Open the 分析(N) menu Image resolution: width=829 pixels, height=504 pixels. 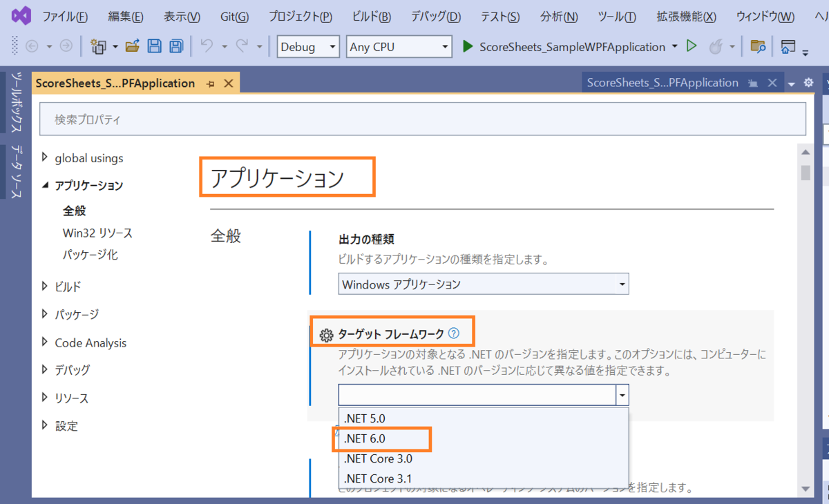[559, 17]
